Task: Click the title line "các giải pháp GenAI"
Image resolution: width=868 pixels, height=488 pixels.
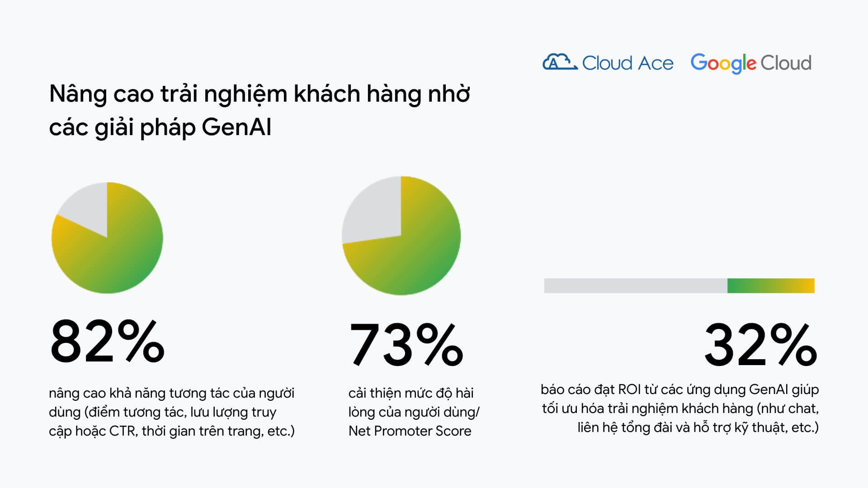Action: 160,127
